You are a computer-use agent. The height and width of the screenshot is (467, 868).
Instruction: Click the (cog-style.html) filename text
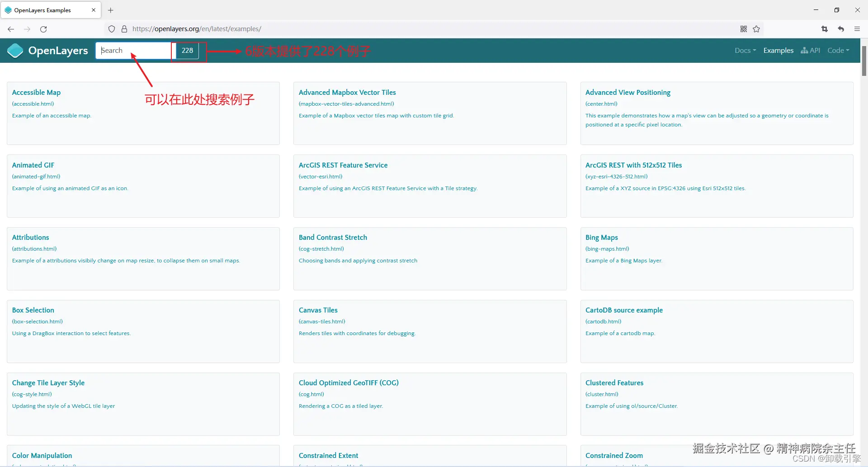(x=32, y=394)
